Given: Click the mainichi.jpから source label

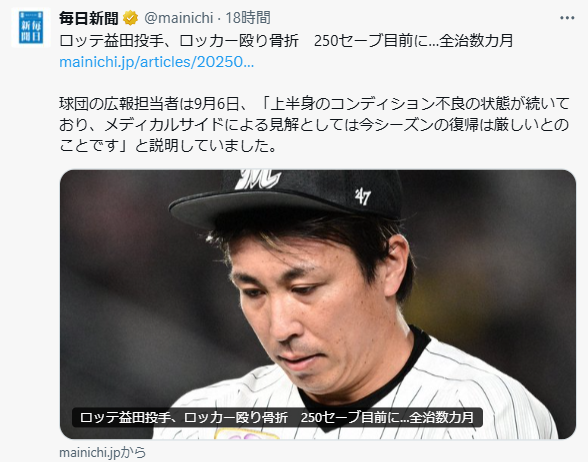Looking at the screenshot, I should (102, 453).
